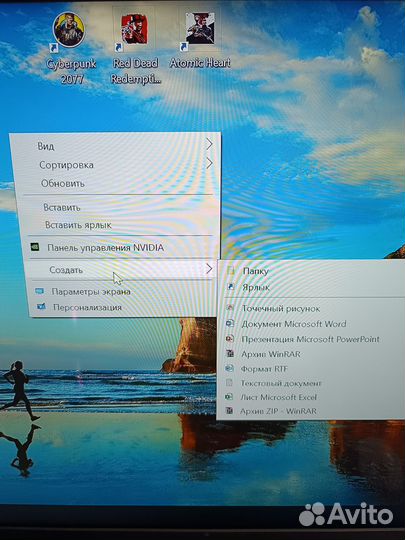Select Точечный рисунок in the submenu
This screenshot has height=540, width=405.
[x=281, y=309]
